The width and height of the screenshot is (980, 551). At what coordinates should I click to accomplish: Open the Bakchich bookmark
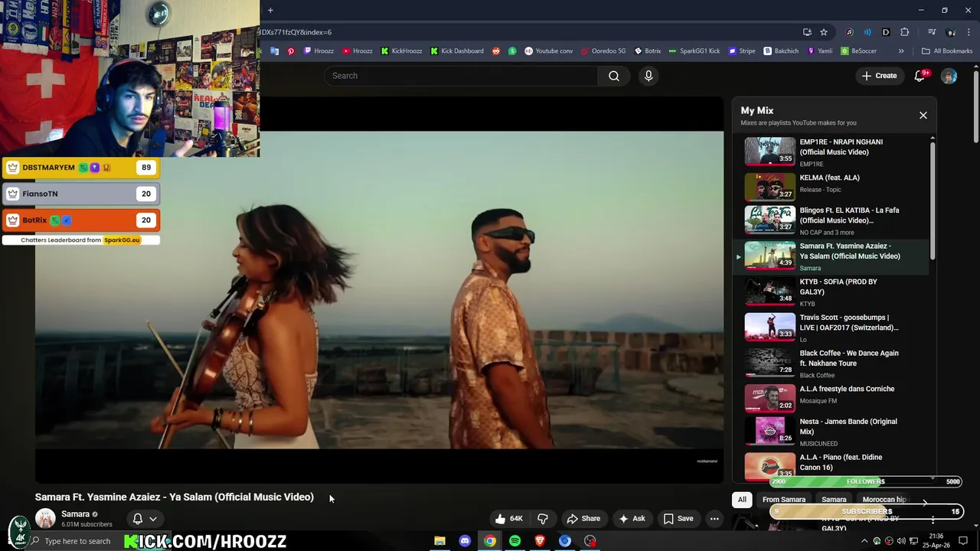coord(781,51)
